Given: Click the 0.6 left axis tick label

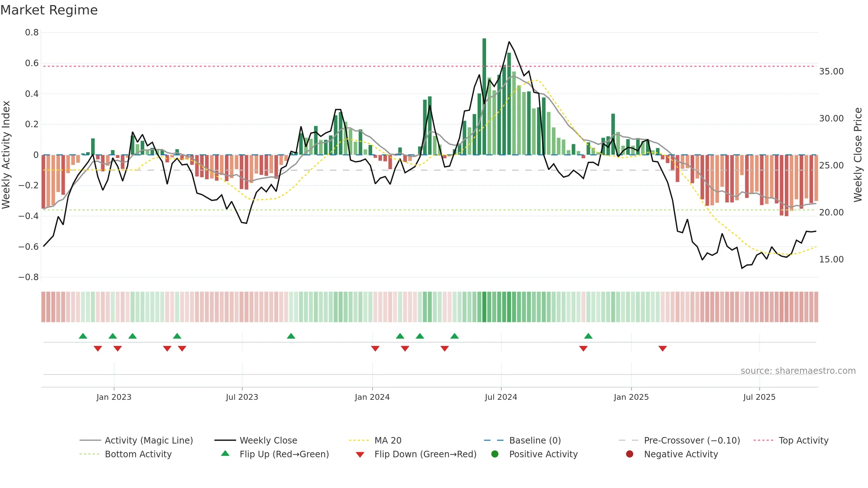Looking at the screenshot, I should pyautogui.click(x=32, y=63).
